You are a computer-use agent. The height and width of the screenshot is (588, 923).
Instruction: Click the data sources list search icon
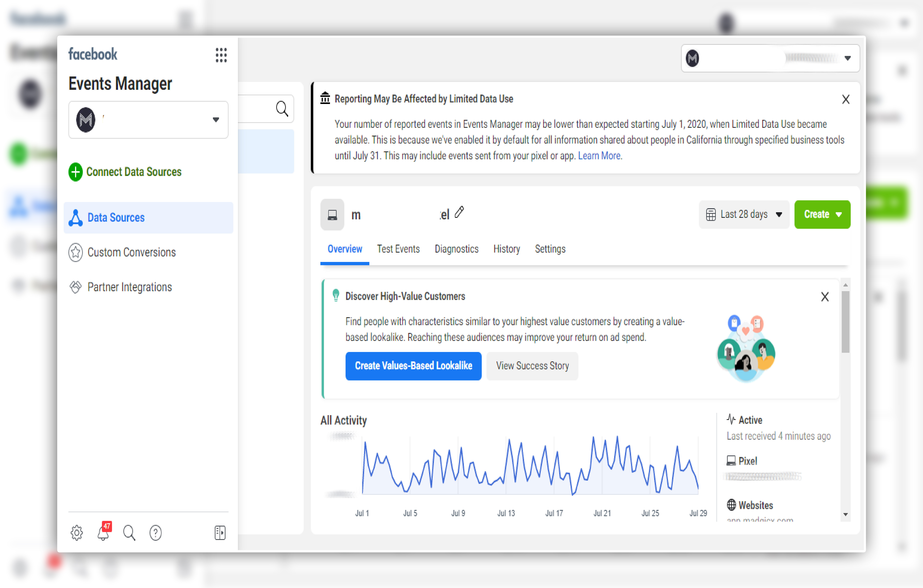(282, 109)
